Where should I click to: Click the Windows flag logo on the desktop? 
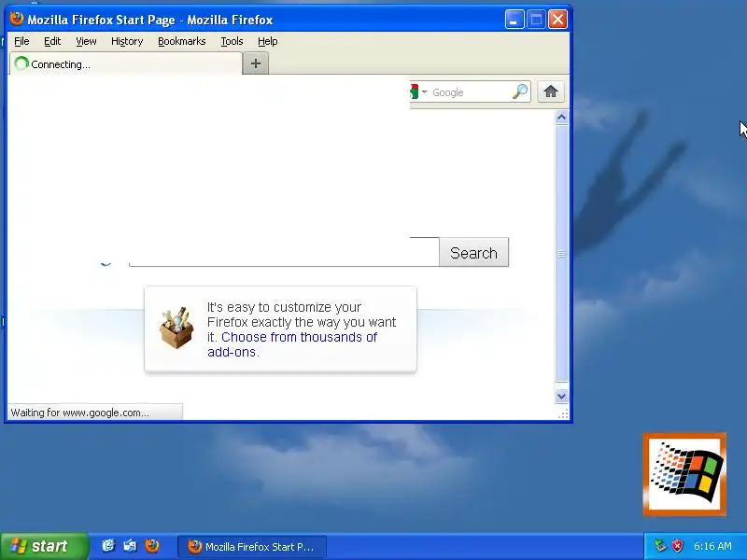684,474
